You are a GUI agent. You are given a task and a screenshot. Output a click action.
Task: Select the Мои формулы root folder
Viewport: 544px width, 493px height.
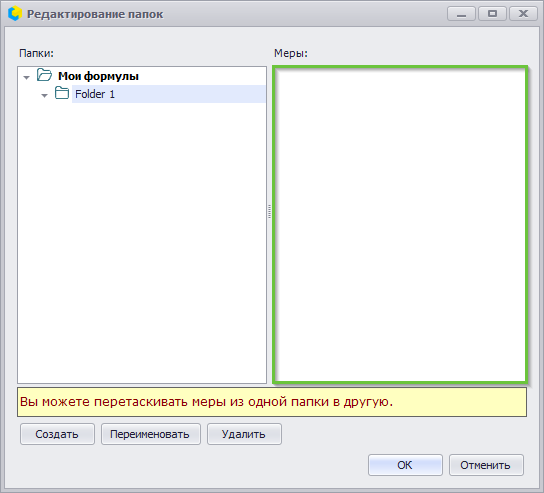(x=98, y=76)
